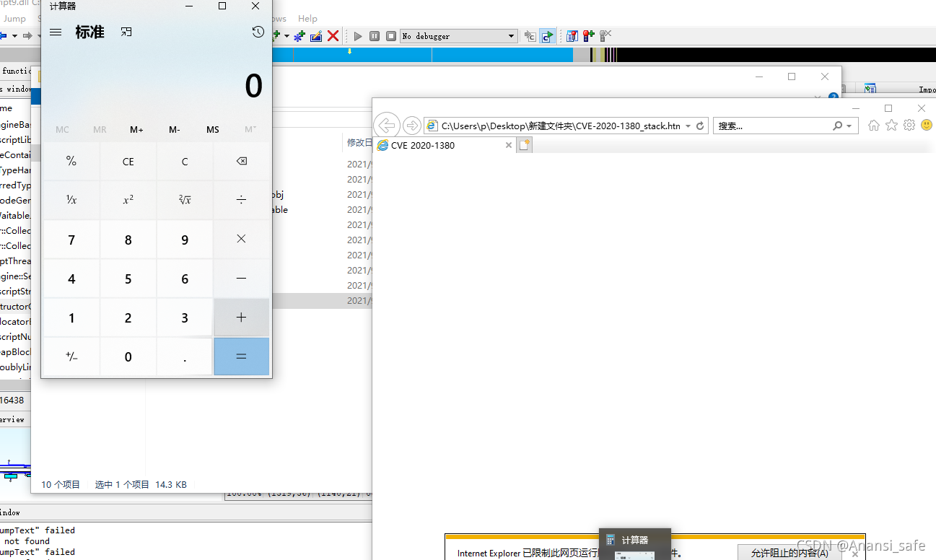Click the M+ memory add button
Viewport: 936px width, 560px height.
click(137, 130)
